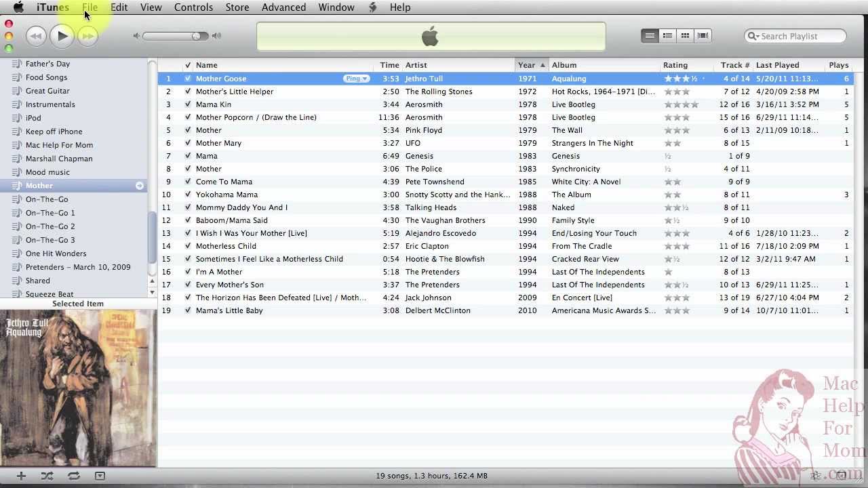Uncheck Motherless Child checkbox

coord(188,246)
